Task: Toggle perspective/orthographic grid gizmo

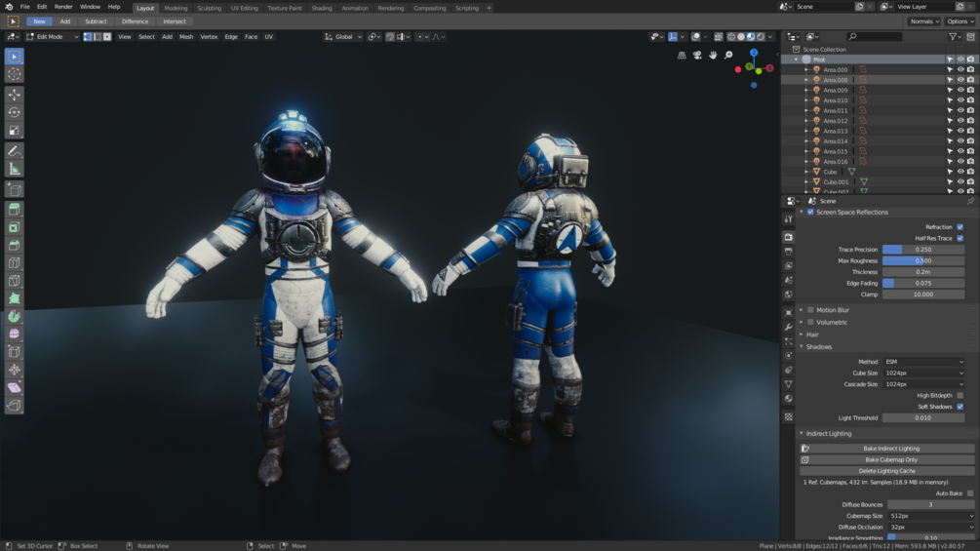Action: point(682,55)
